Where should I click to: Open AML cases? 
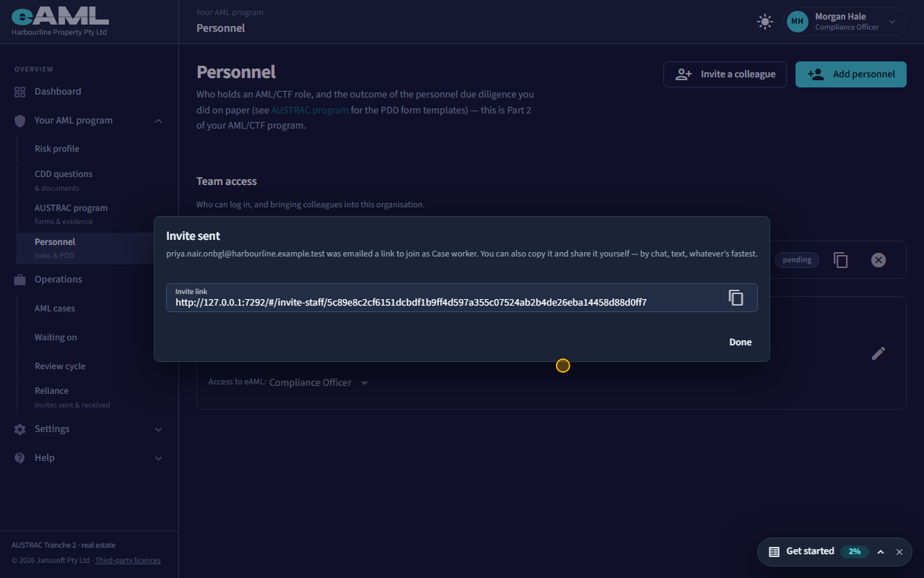pos(97,309)
